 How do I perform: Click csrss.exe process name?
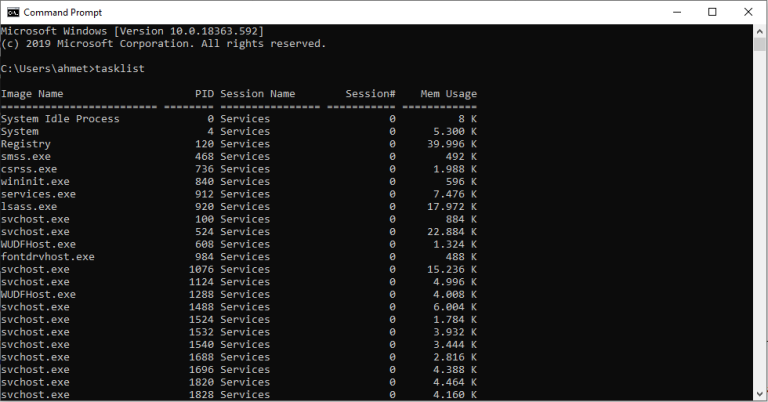coord(29,169)
